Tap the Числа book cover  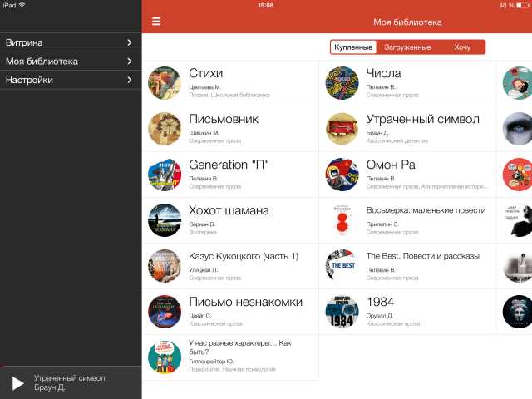tap(342, 83)
